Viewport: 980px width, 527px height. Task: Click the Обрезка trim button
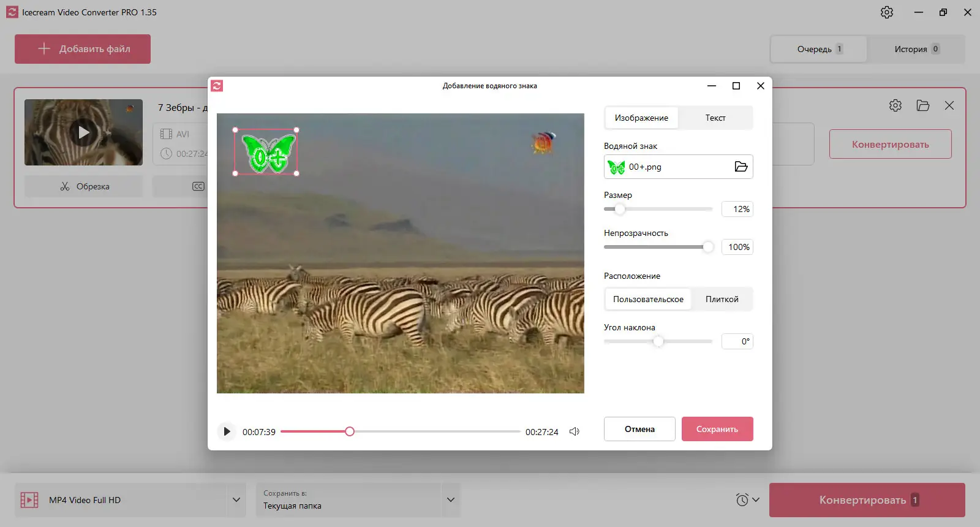[83, 186]
